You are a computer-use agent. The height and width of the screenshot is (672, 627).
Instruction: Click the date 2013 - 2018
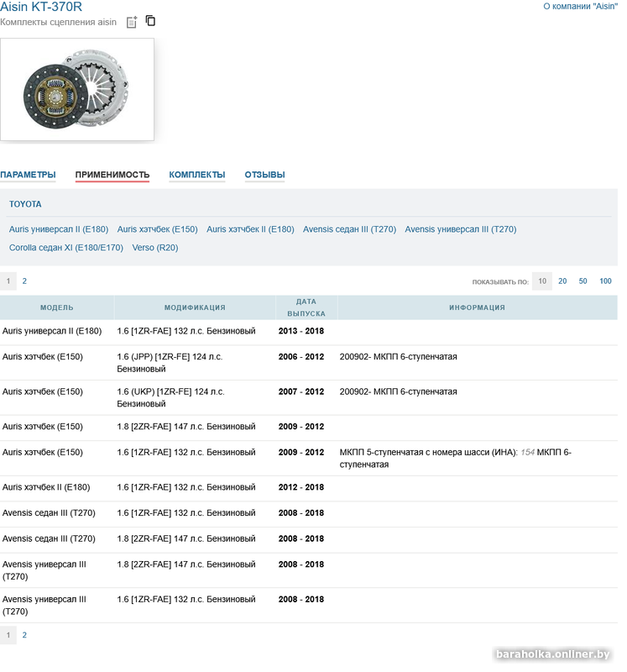[x=301, y=331]
